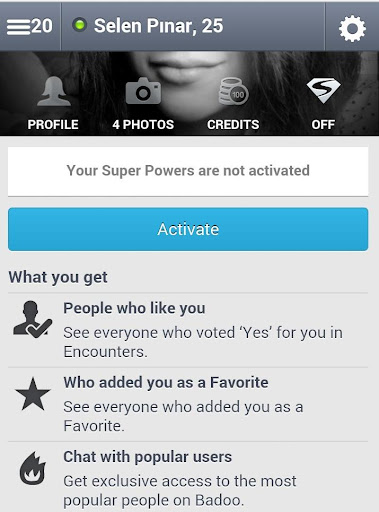This screenshot has width=379, height=512.
Task: Tap the Profile silhouette icon
Action: click(x=54, y=91)
